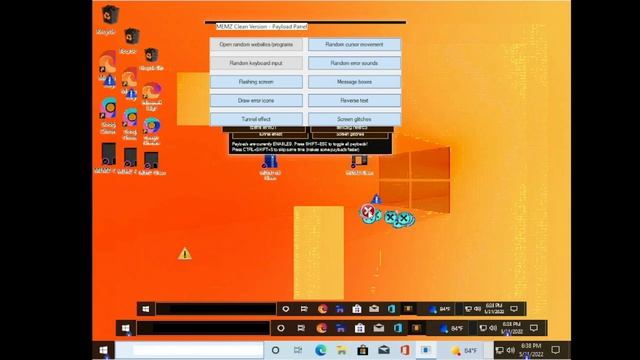
Task: Toggle the Tunnel effect payload
Action: [256, 119]
